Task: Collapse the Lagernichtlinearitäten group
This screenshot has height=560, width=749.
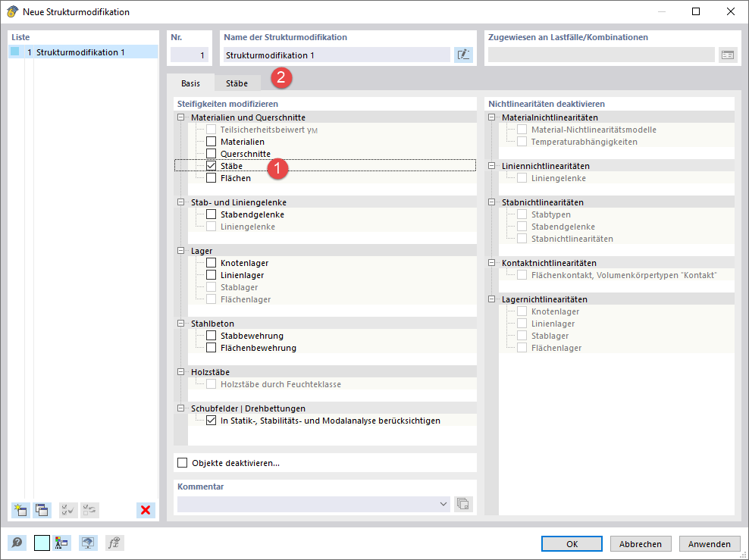Action: coord(491,299)
